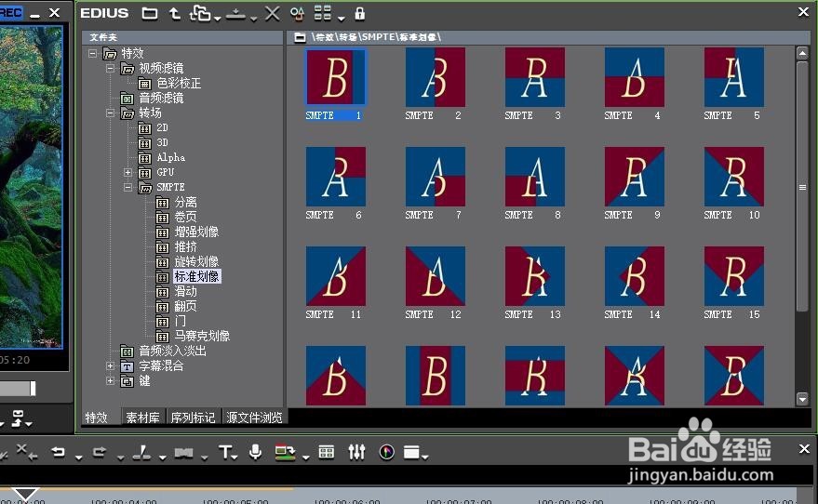The height and width of the screenshot is (504, 818).
Task: Select the 标准划像 subfolder
Action: (196, 276)
